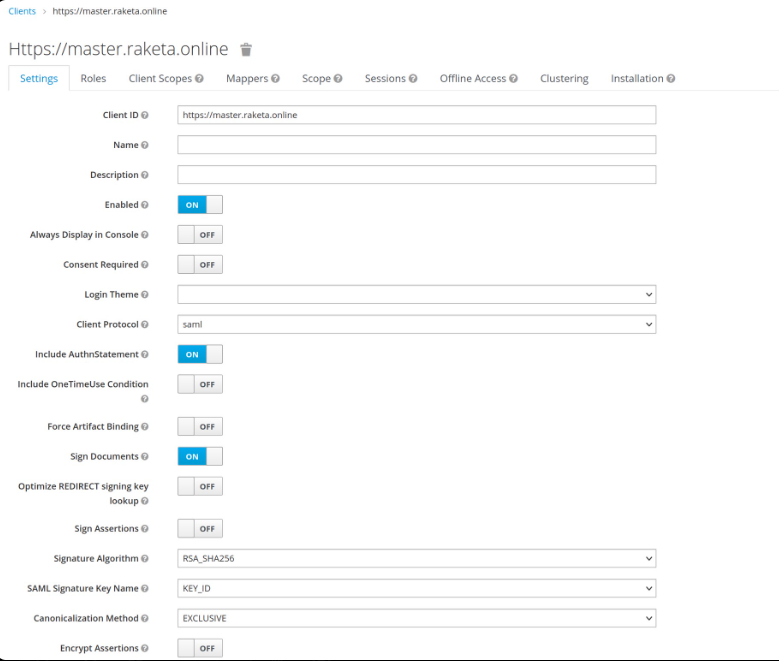
Task: Open the Scope tab
Action: pyautogui.click(x=316, y=79)
